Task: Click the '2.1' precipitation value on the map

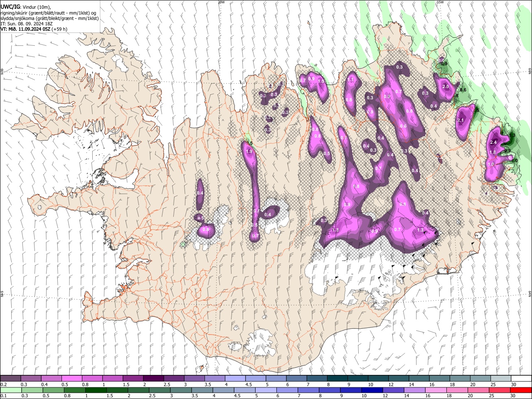Action: [460, 121]
